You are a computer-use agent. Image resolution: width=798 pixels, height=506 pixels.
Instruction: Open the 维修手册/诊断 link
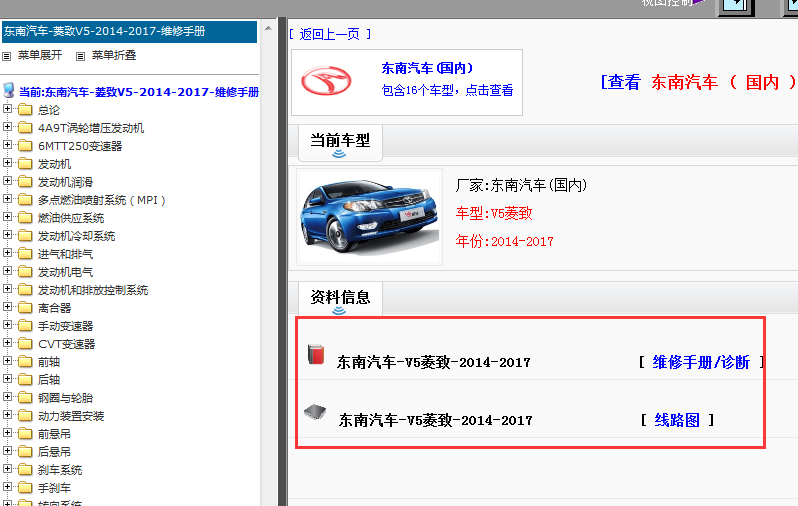701,362
